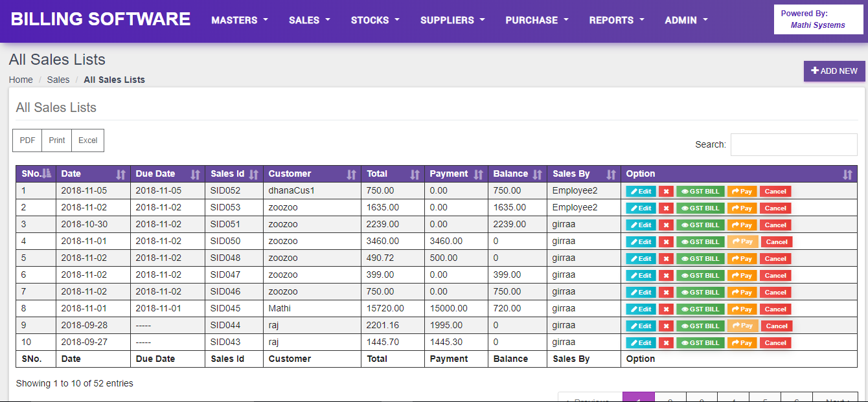Delete sale SID044 with the red X icon
The width and height of the screenshot is (868, 402).
(666, 326)
